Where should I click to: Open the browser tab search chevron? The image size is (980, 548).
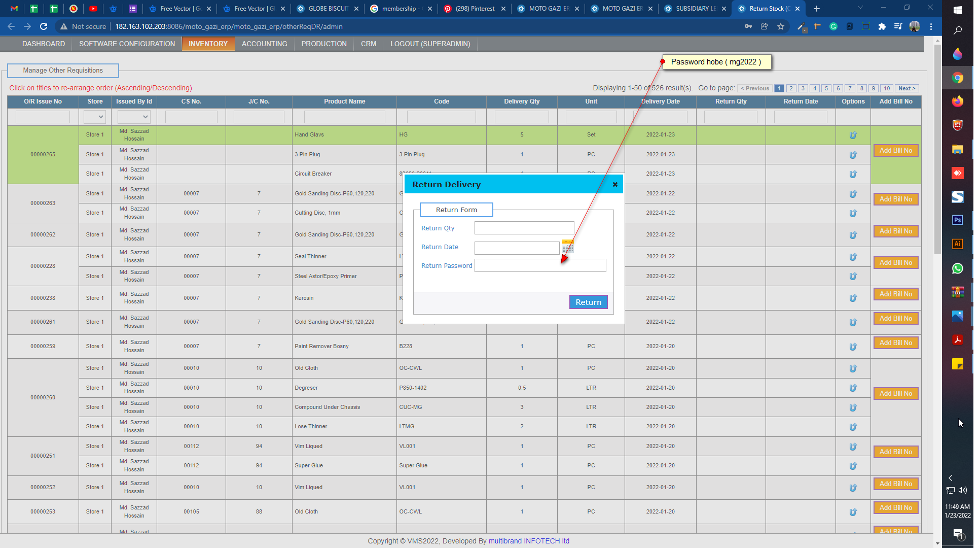(860, 8)
